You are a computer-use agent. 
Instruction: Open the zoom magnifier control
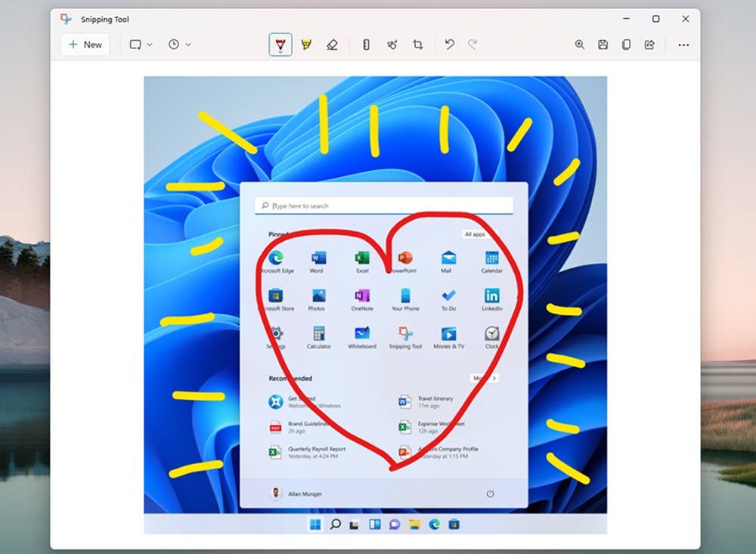click(x=580, y=45)
